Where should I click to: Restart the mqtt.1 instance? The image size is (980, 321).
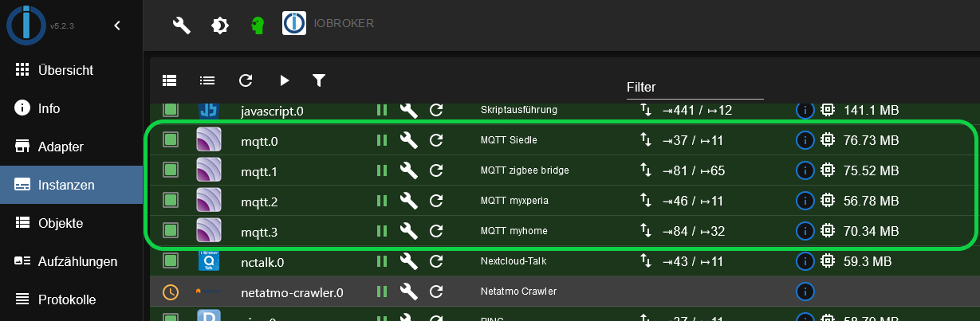pos(436,170)
